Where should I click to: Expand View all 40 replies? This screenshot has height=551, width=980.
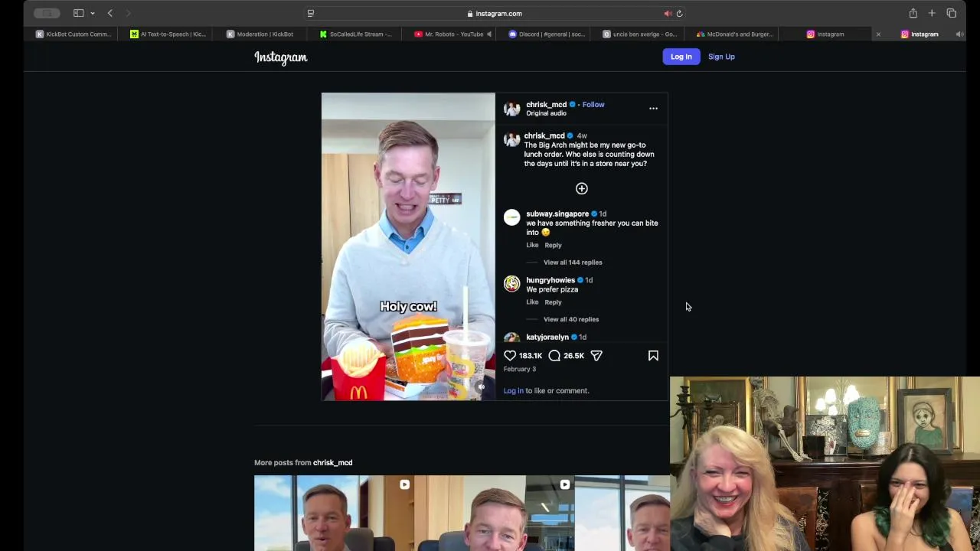(571, 319)
